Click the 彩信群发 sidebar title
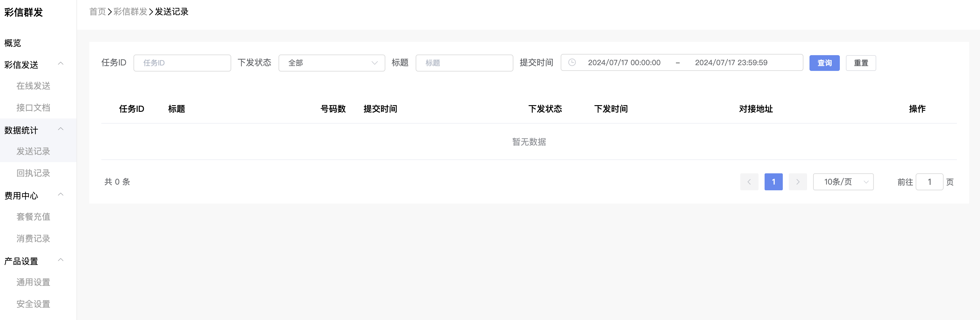 (x=24, y=12)
